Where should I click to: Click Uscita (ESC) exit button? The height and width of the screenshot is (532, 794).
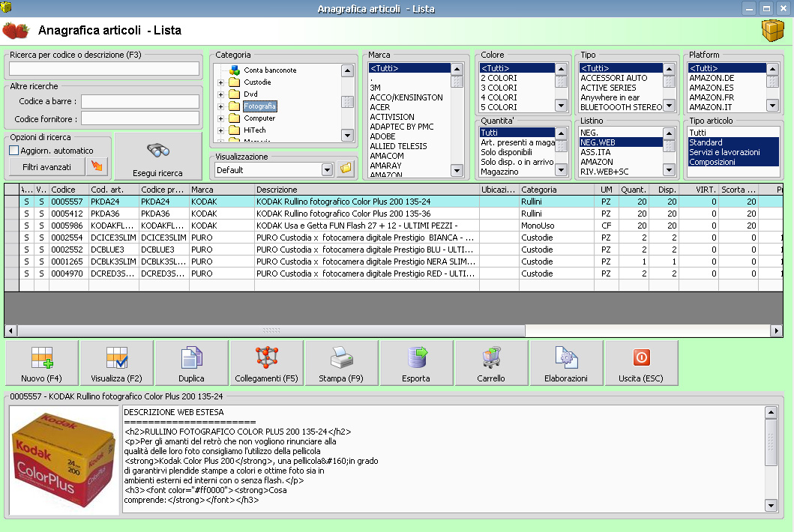(x=641, y=363)
